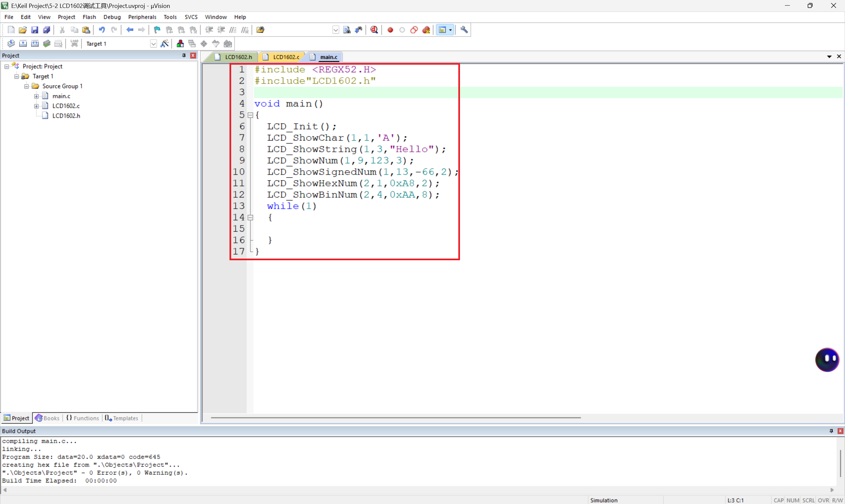Collapse Source Group 1 folder

26,86
